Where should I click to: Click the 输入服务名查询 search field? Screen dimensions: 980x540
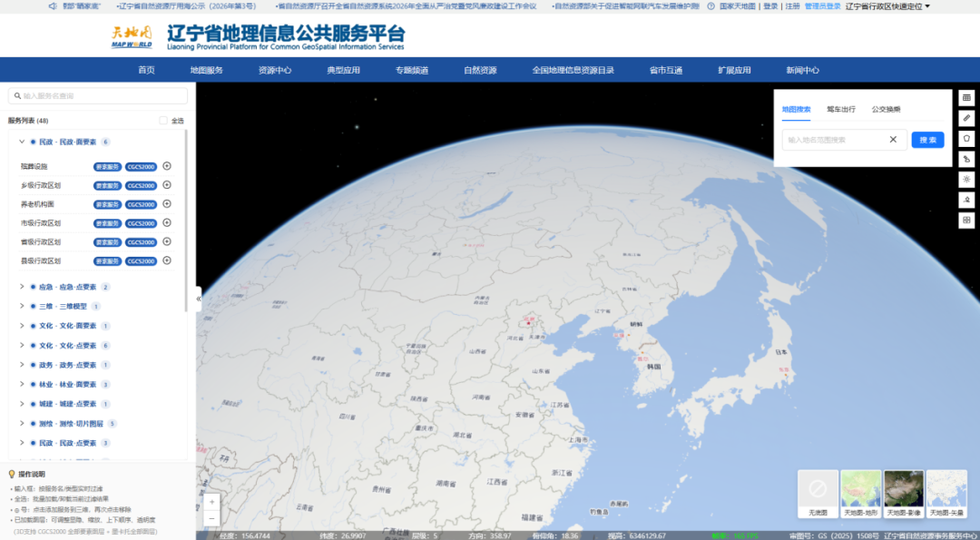coord(98,96)
